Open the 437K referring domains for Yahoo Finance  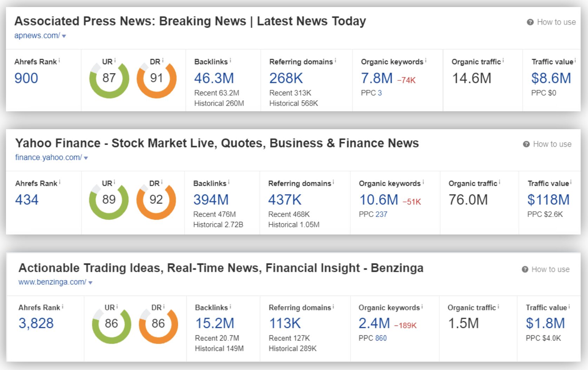point(285,200)
